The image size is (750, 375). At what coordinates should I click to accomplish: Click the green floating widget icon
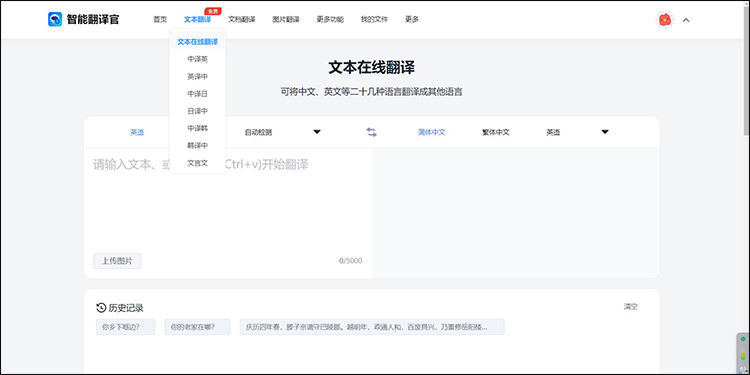coord(743,339)
